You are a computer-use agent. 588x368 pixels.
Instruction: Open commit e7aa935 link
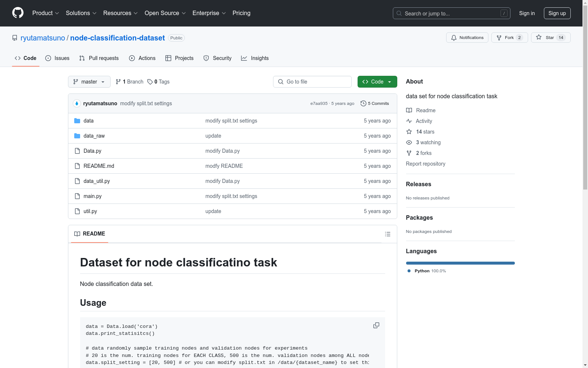319,103
